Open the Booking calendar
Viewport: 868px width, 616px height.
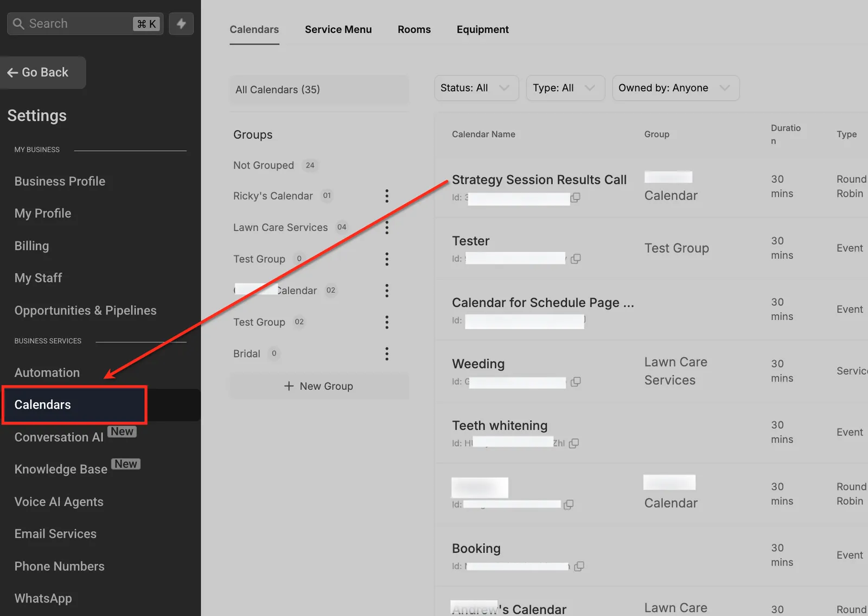point(476,549)
